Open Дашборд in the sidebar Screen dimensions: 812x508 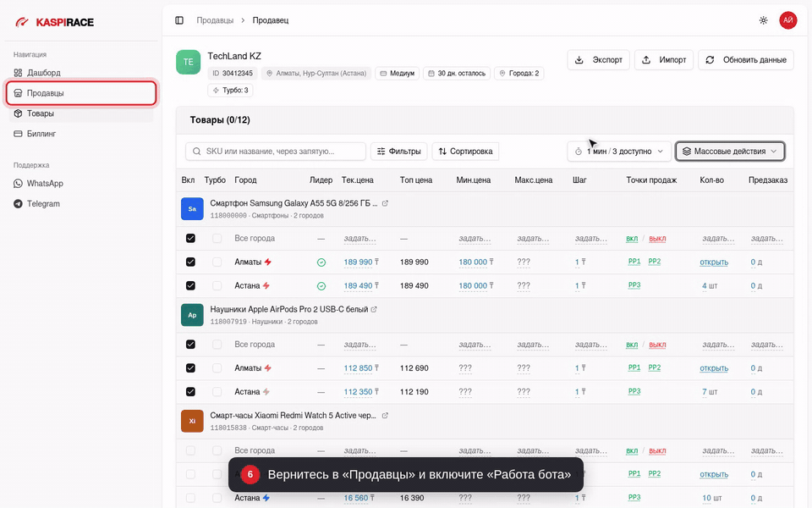pos(81,73)
